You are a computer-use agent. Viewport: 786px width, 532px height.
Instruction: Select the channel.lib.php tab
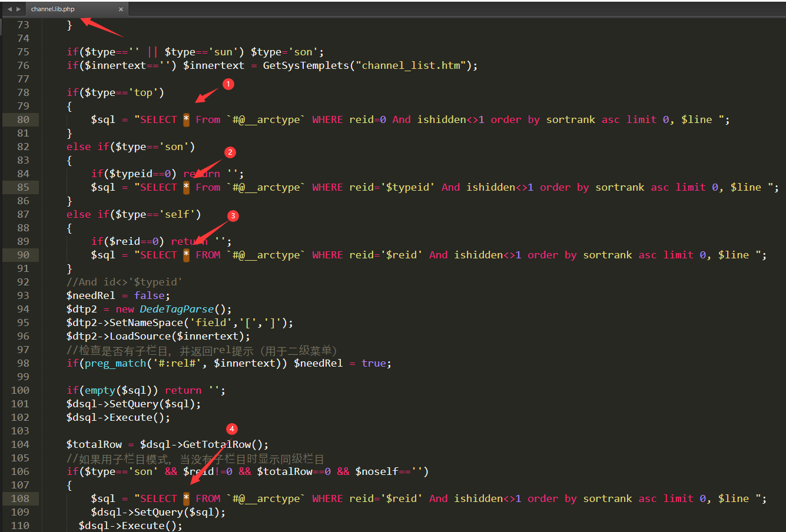pyautogui.click(x=77, y=9)
